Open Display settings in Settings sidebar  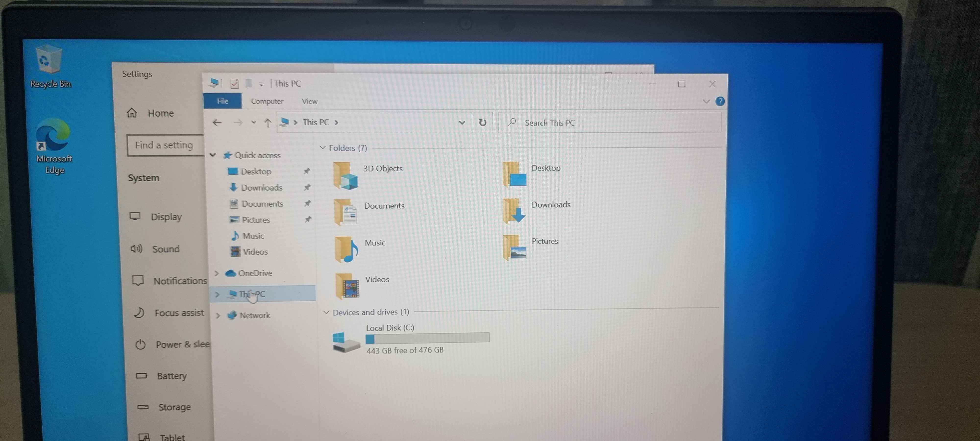pos(166,217)
